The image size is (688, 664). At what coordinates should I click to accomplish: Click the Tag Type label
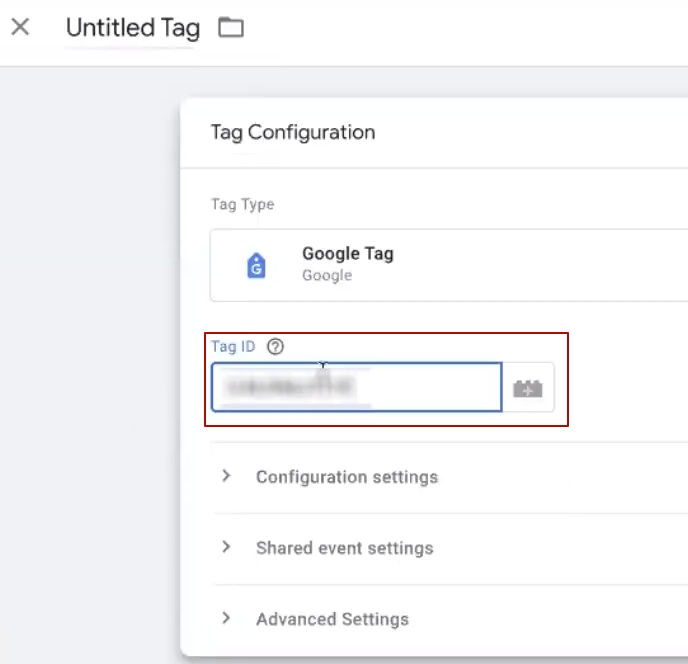(242, 204)
